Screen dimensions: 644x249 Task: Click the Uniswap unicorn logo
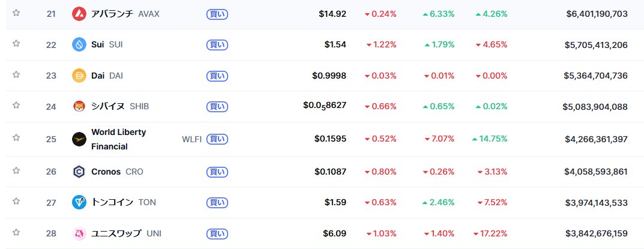click(x=79, y=233)
